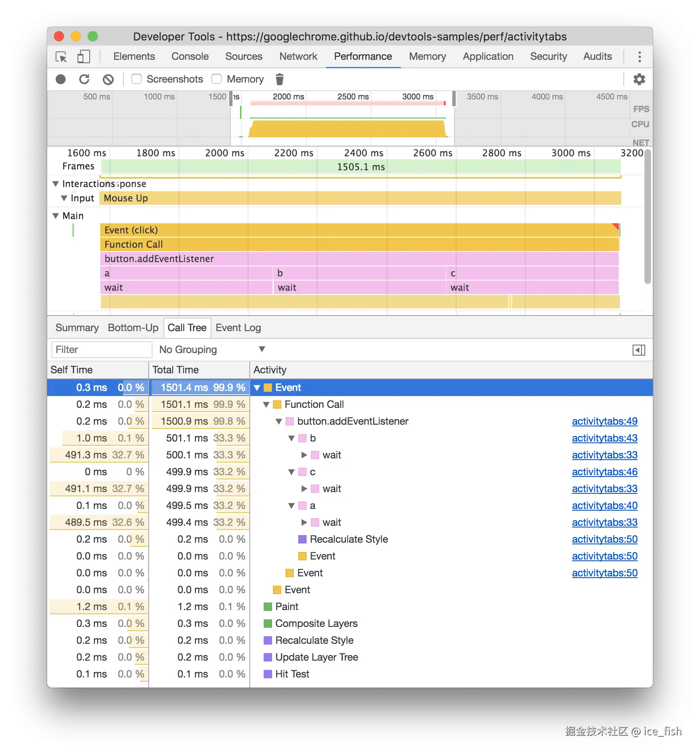Open the Console panel tab
Screen dimensions: 700x755
click(190, 56)
